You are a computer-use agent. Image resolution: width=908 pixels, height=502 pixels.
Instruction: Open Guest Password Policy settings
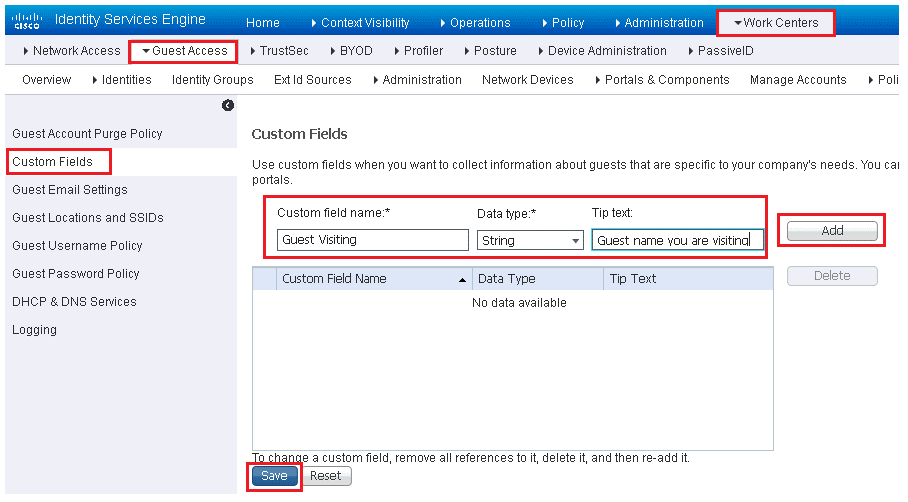click(76, 274)
